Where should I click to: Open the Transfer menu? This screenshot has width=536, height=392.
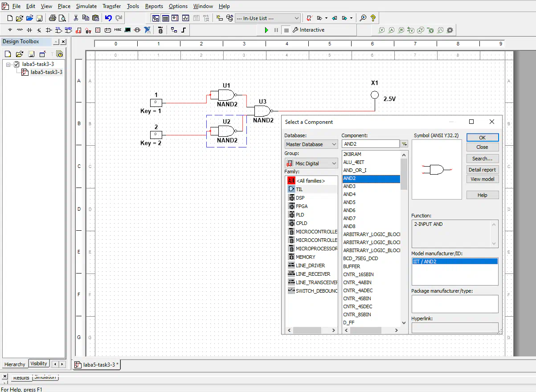(111, 6)
